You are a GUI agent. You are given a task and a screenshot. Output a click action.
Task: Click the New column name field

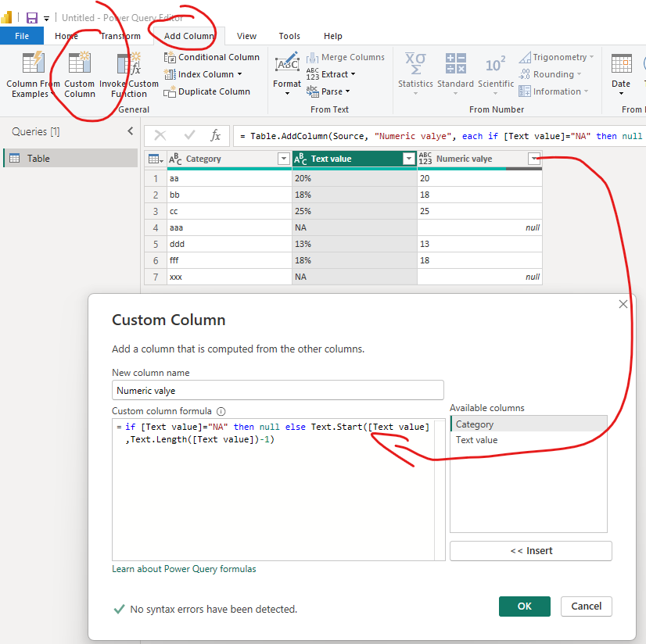278,390
